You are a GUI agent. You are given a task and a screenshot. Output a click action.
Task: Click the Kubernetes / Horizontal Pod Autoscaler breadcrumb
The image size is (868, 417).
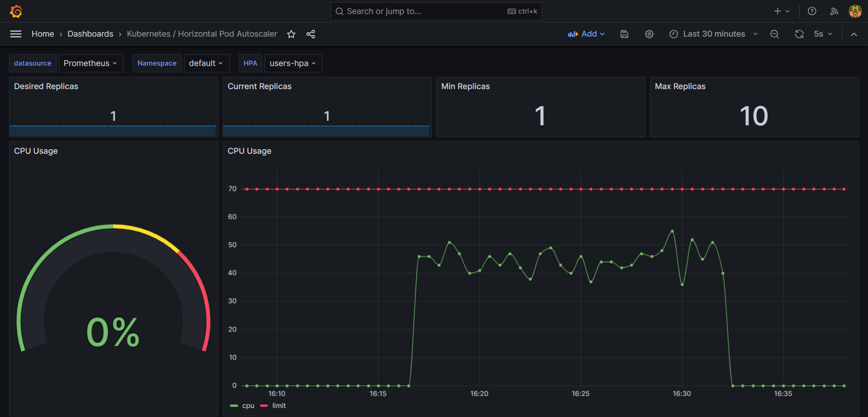tap(202, 34)
